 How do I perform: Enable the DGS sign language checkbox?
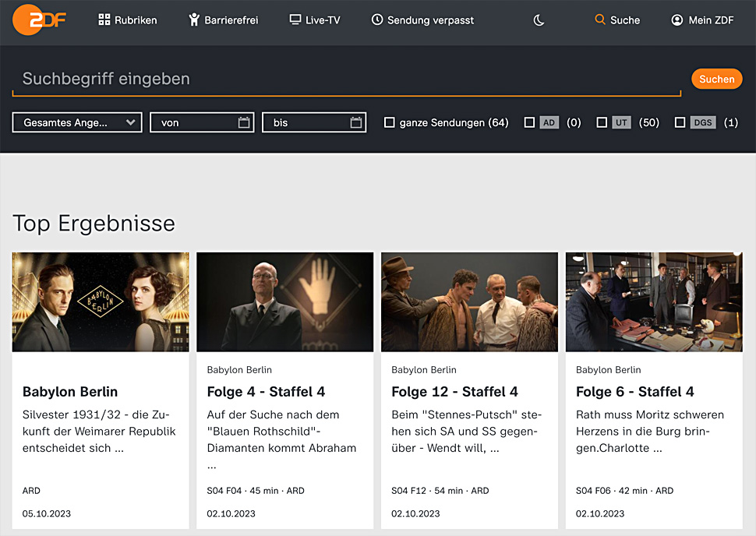coord(680,122)
